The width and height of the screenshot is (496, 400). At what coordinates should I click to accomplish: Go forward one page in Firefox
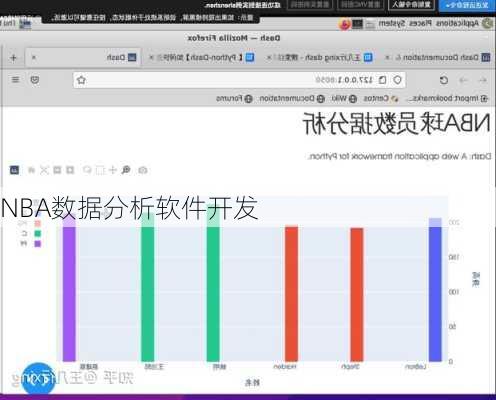[463, 80]
